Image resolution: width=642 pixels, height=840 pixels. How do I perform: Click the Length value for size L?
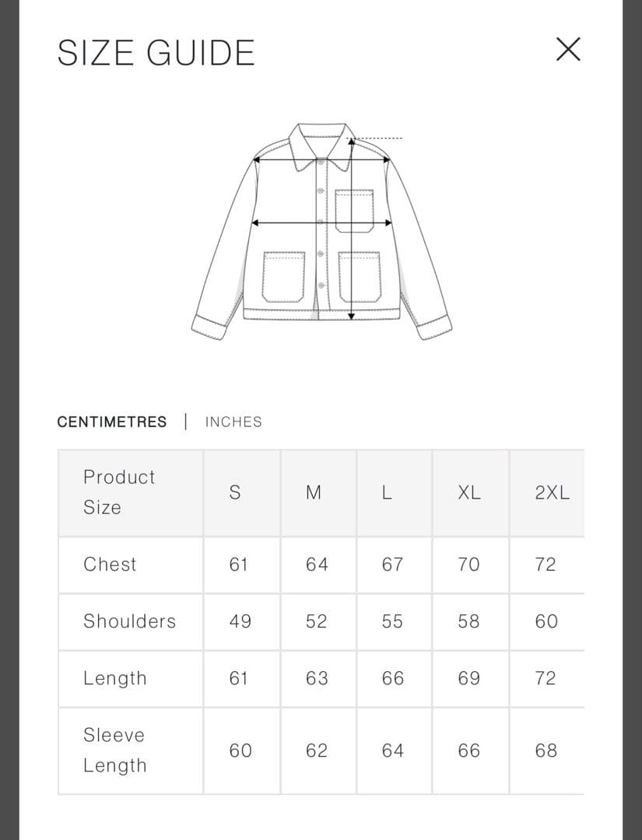coord(393,678)
